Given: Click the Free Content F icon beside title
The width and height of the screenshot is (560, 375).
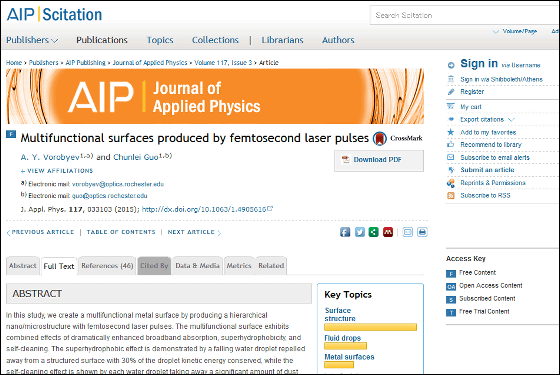Looking at the screenshot, I should click(11, 134).
